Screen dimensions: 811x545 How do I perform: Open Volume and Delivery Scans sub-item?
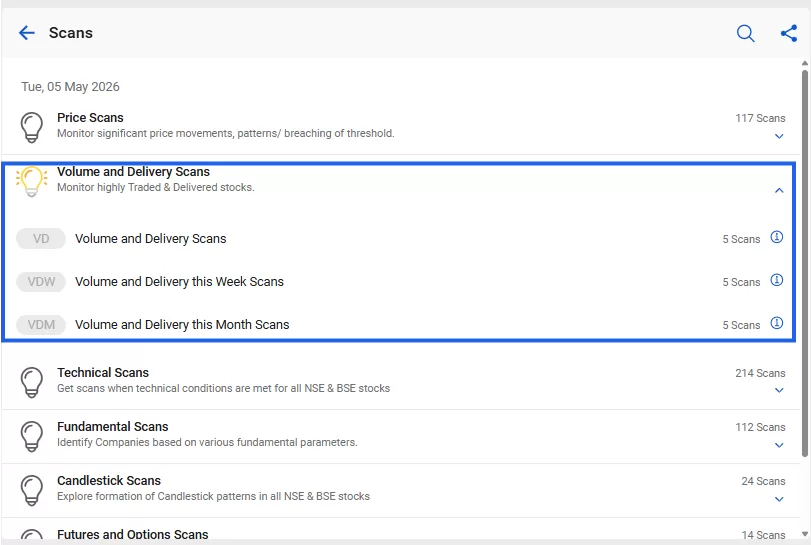click(151, 238)
